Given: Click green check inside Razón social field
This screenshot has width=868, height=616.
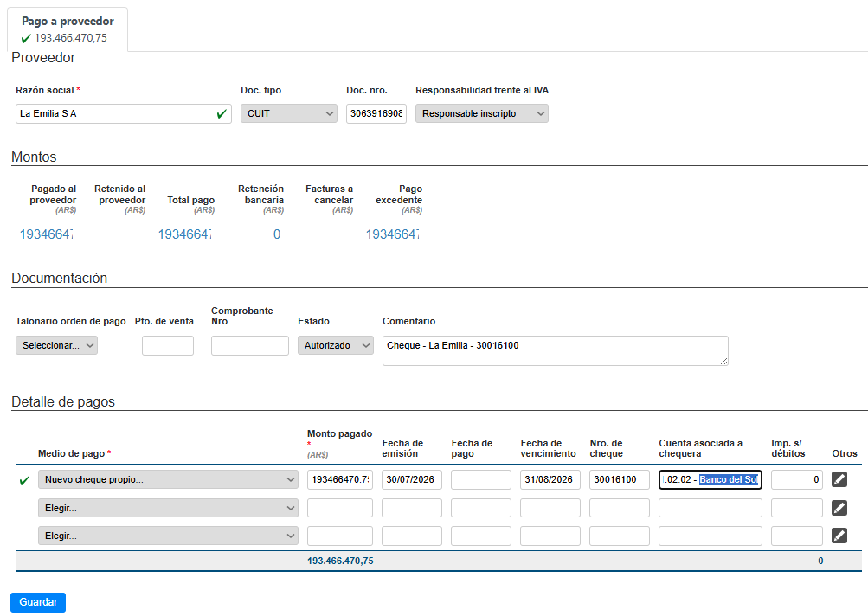Looking at the screenshot, I should pos(222,113).
